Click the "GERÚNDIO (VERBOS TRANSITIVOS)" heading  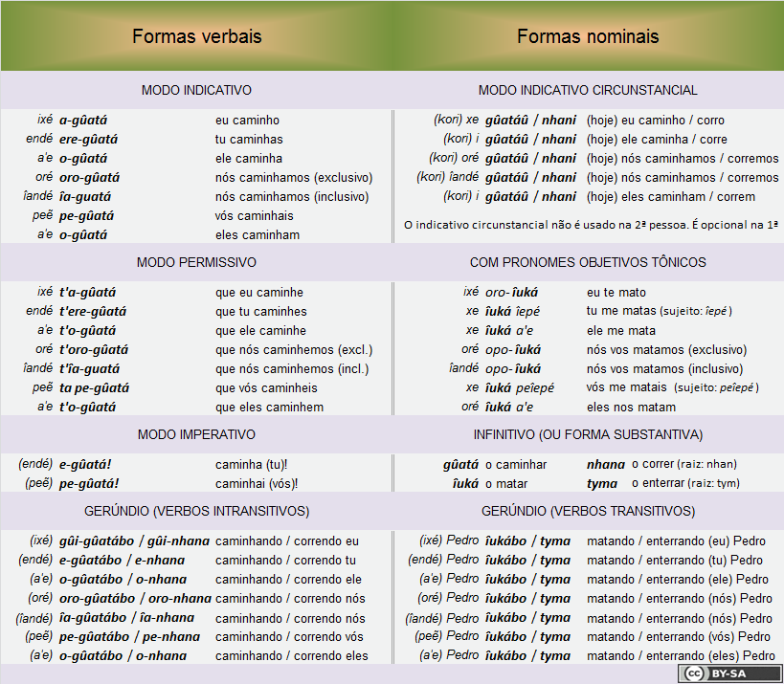pyautogui.click(x=588, y=511)
